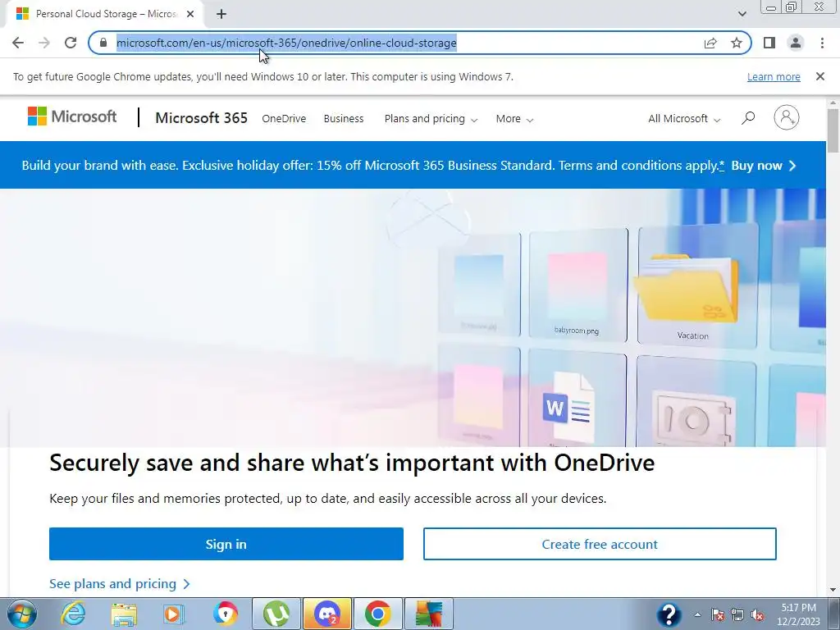Close the Personal Cloud Storage tab
This screenshot has height=630, width=840.
(190, 14)
